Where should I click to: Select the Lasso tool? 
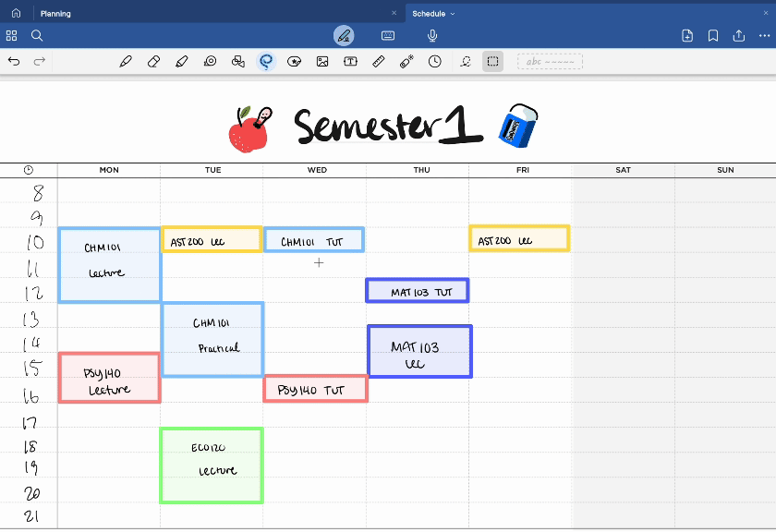[x=266, y=62]
